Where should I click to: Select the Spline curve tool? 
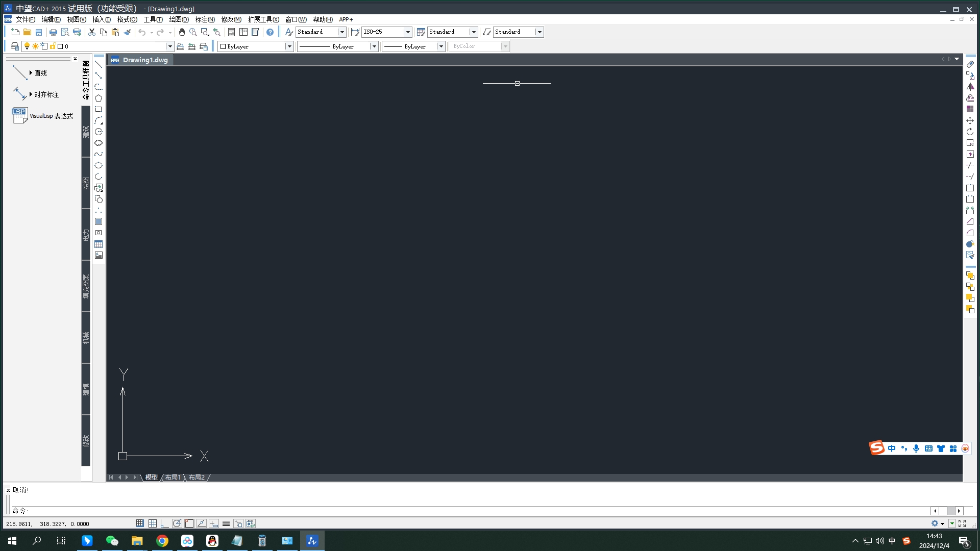99,154
